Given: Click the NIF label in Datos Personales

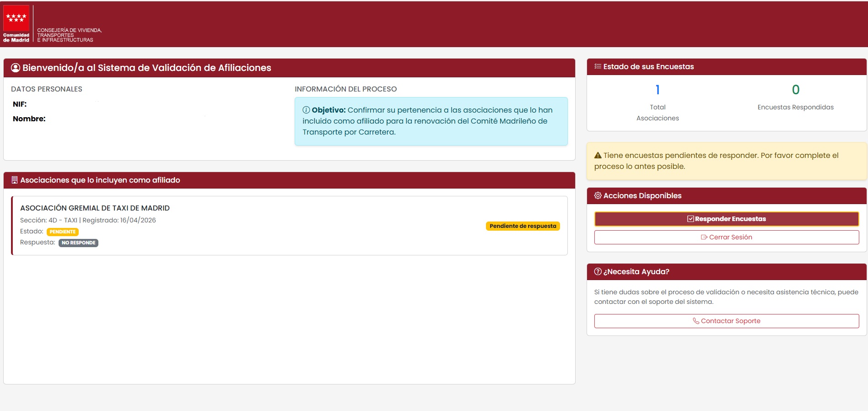Looking at the screenshot, I should tap(20, 104).
